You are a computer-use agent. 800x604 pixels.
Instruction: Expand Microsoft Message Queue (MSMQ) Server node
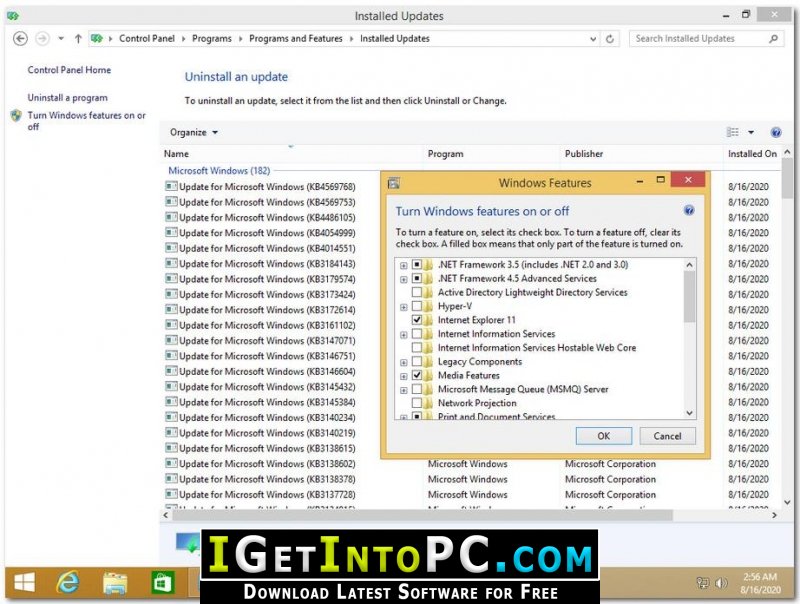(x=404, y=390)
